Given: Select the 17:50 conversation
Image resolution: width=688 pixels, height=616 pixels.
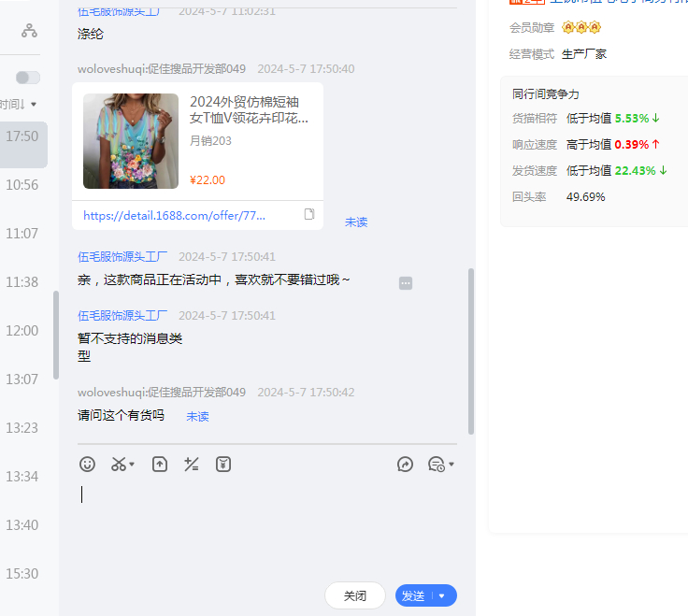Looking at the screenshot, I should coord(21,145).
